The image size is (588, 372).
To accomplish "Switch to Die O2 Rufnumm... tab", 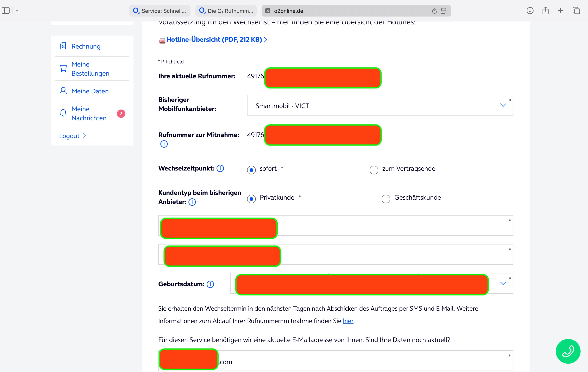I will [226, 11].
